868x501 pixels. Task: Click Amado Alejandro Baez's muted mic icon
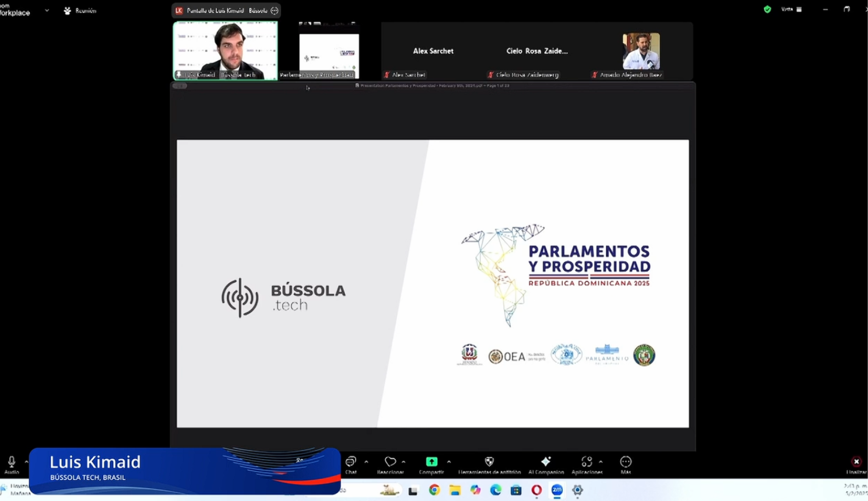(x=595, y=75)
